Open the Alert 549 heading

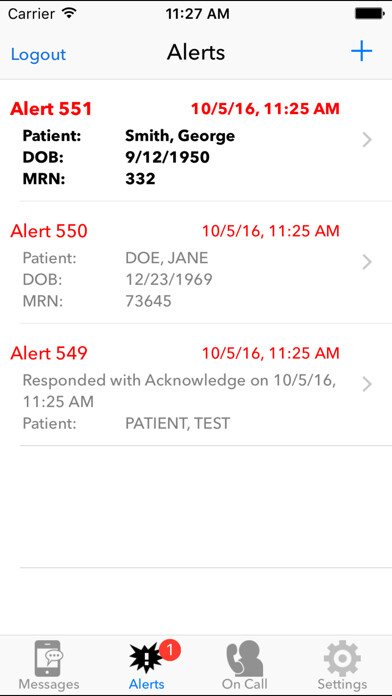[x=49, y=353]
